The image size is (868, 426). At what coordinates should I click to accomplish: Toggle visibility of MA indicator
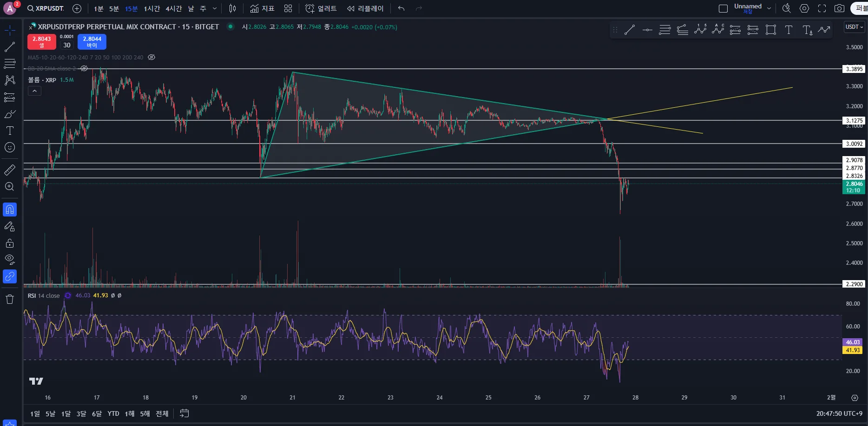tap(151, 58)
